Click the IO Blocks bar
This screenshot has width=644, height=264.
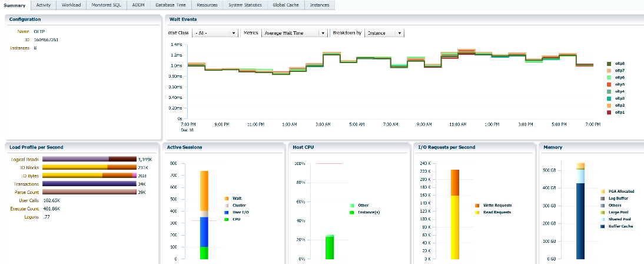coord(89,167)
